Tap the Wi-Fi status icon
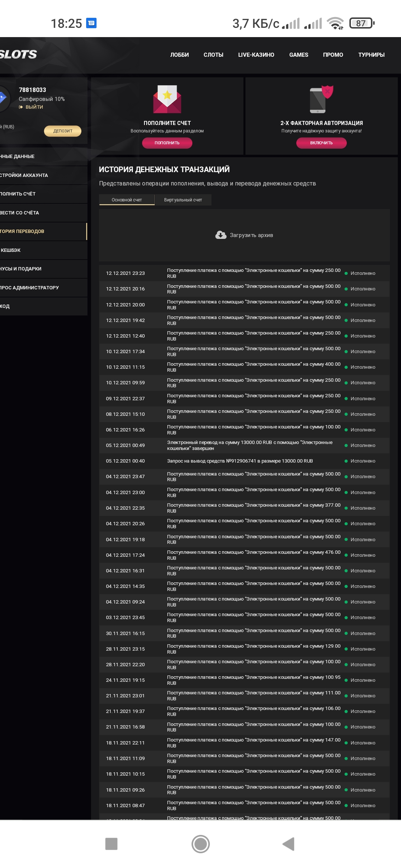 (335, 23)
